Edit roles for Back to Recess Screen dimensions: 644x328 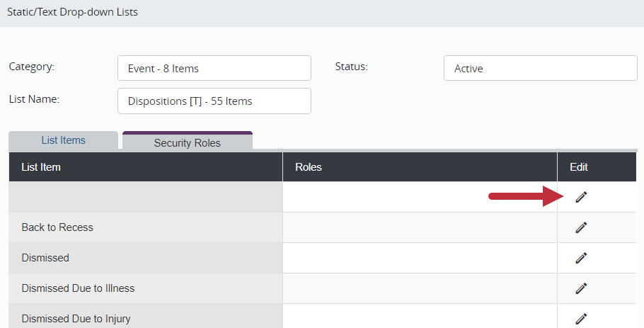tap(581, 227)
